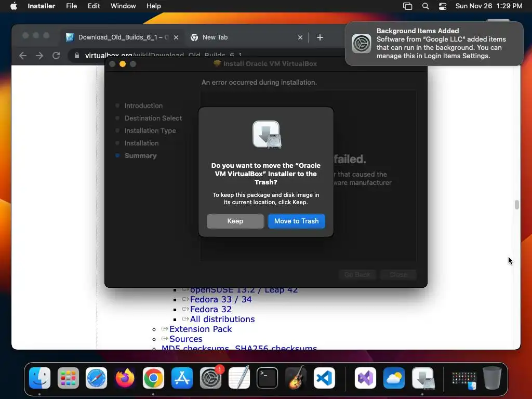Launch Safari from the Dock

tap(96, 378)
